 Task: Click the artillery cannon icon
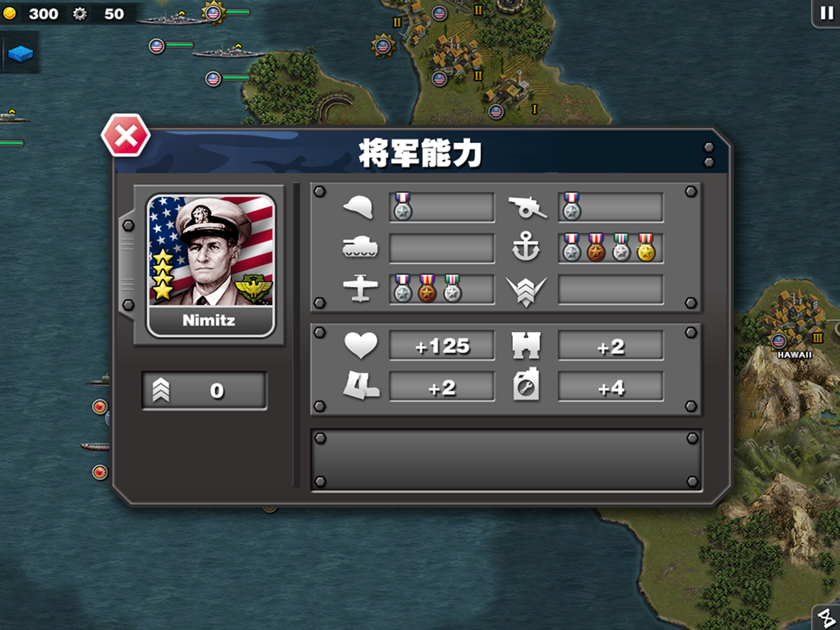(527, 207)
